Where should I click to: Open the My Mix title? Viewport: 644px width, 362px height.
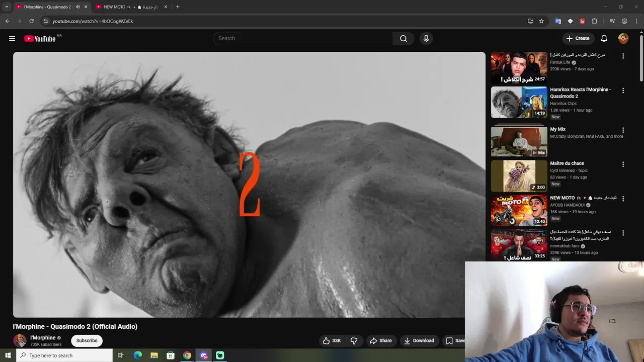pyautogui.click(x=557, y=129)
